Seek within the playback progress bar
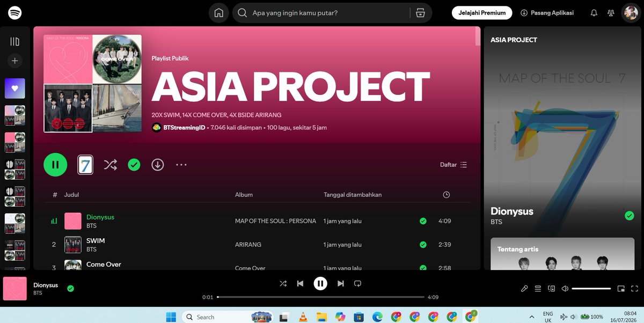 click(320, 297)
